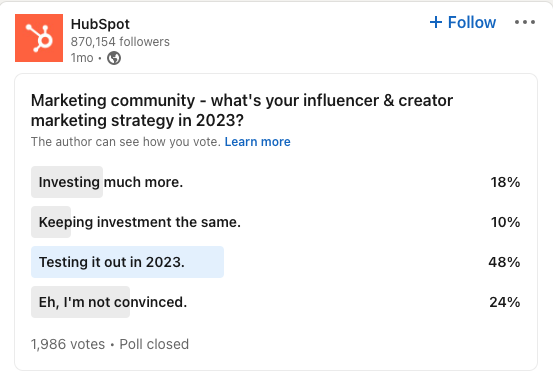Viewport: 553px width, 375px height.
Task: Open the three-dot post options menu
Action: point(524,22)
